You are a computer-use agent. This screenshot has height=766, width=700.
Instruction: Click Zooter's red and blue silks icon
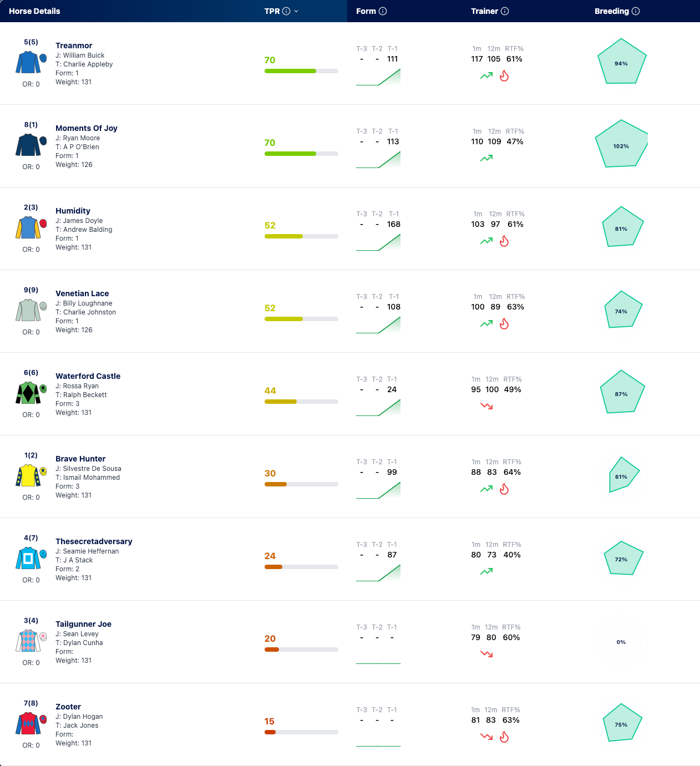coord(31,723)
